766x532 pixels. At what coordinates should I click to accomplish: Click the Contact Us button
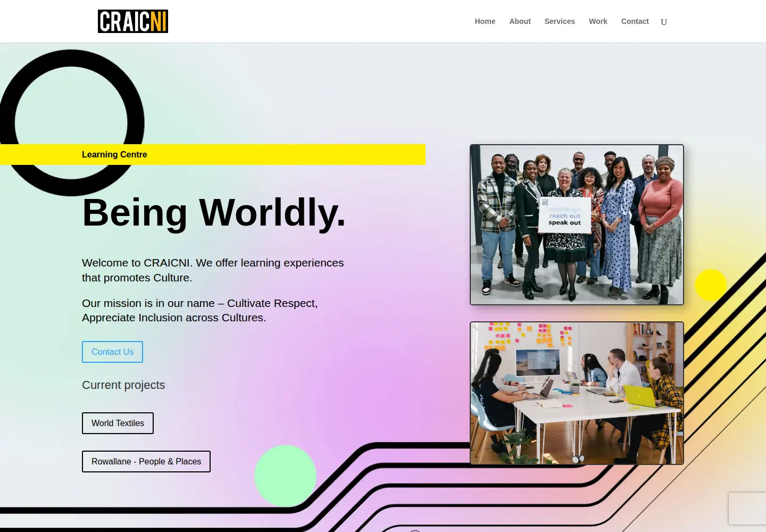[x=112, y=352]
